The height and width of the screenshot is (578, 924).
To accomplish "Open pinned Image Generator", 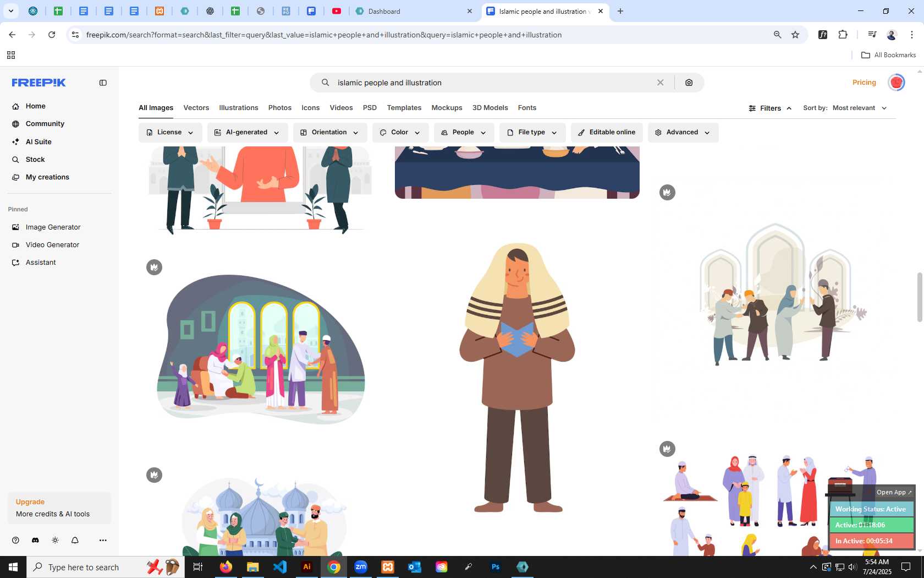I will pos(53,227).
